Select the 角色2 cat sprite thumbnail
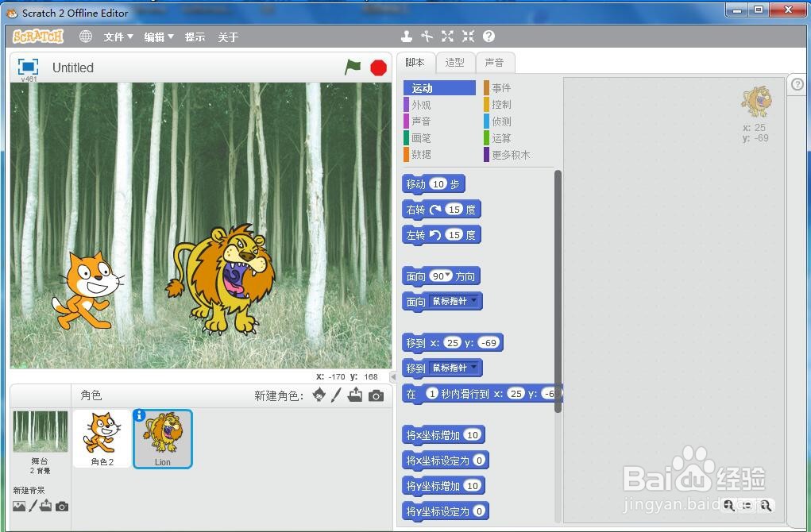This screenshot has height=532, width=811. click(x=102, y=438)
